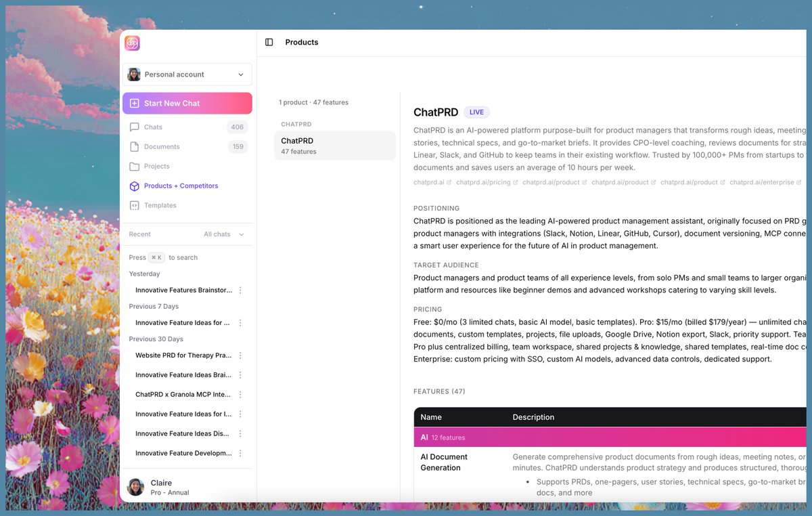The image size is (812, 516).
Task: Select ChatPRD product in product list
Action: [335, 146]
